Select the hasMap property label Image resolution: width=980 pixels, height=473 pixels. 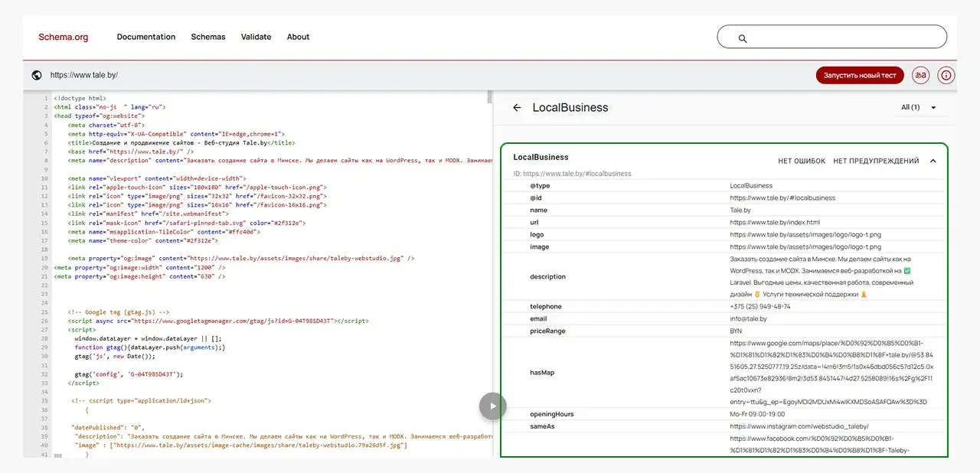[x=542, y=372]
